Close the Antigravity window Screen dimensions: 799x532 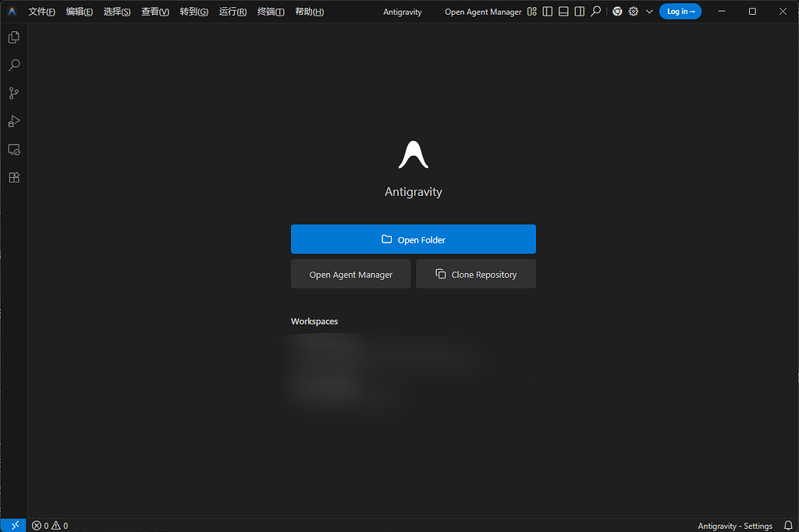783,11
